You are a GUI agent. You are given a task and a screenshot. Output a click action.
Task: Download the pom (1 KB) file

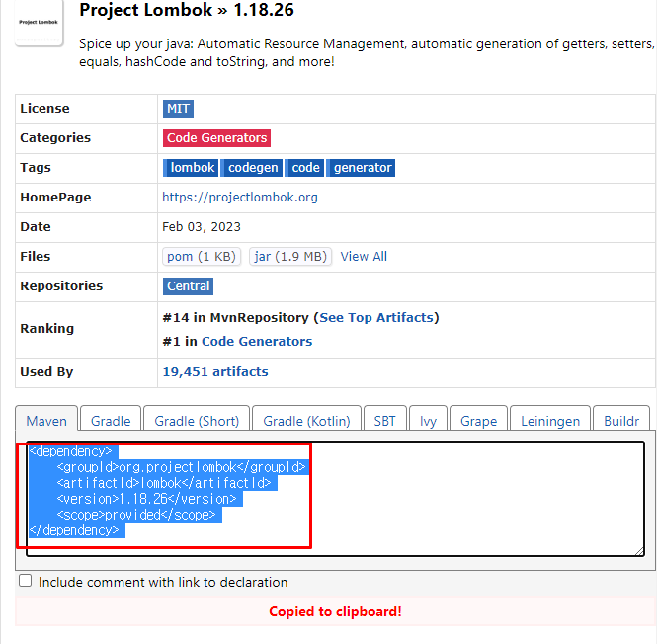202,257
